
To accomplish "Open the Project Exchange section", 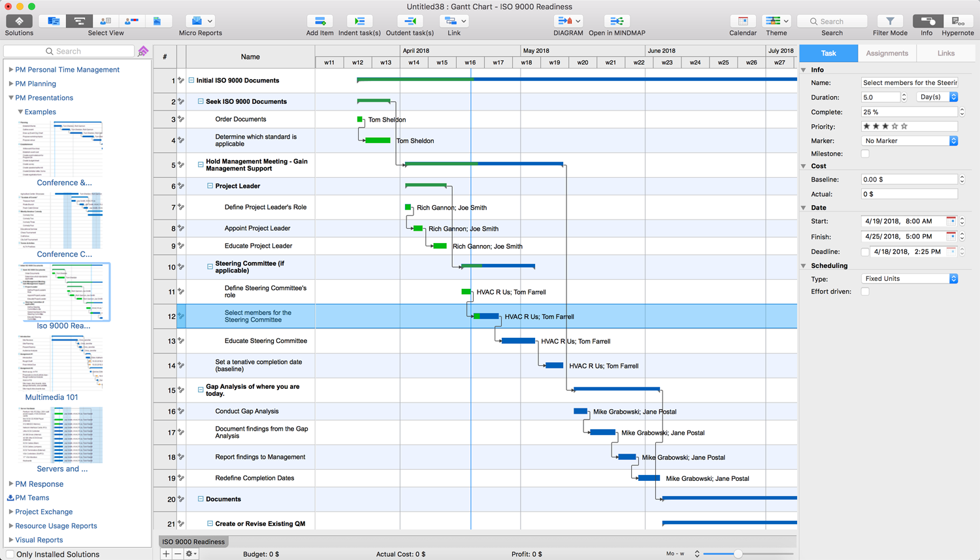I will click(44, 512).
